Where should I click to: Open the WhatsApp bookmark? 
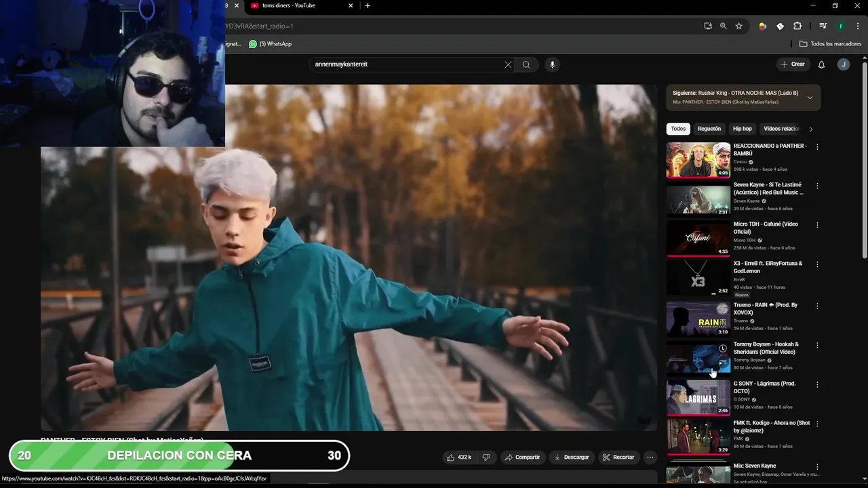point(270,44)
